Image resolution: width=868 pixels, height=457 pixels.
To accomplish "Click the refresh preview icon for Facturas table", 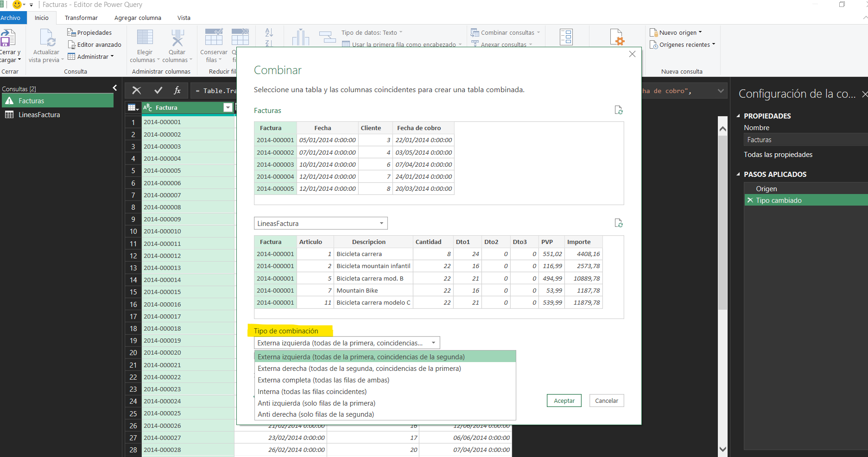I will tap(618, 110).
